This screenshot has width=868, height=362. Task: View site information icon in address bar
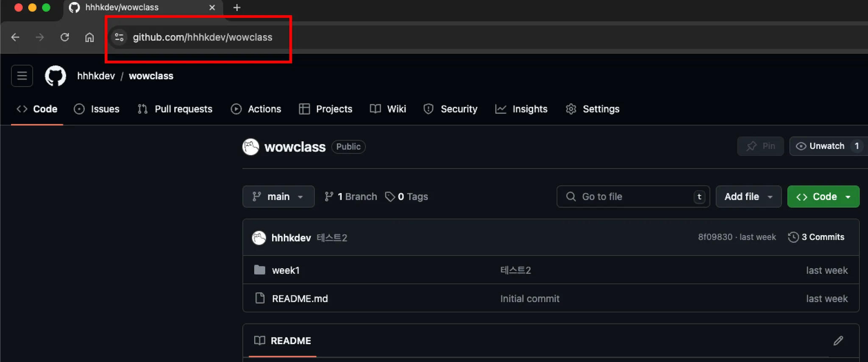119,37
